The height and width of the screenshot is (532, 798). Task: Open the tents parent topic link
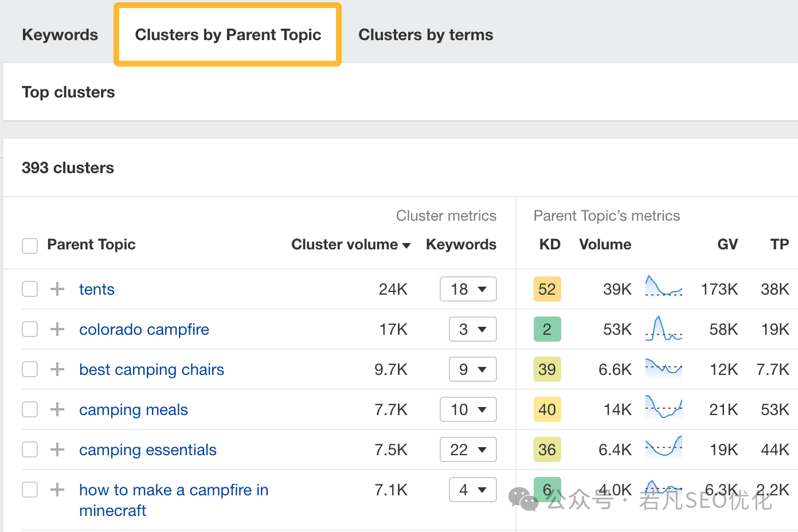[x=97, y=289]
